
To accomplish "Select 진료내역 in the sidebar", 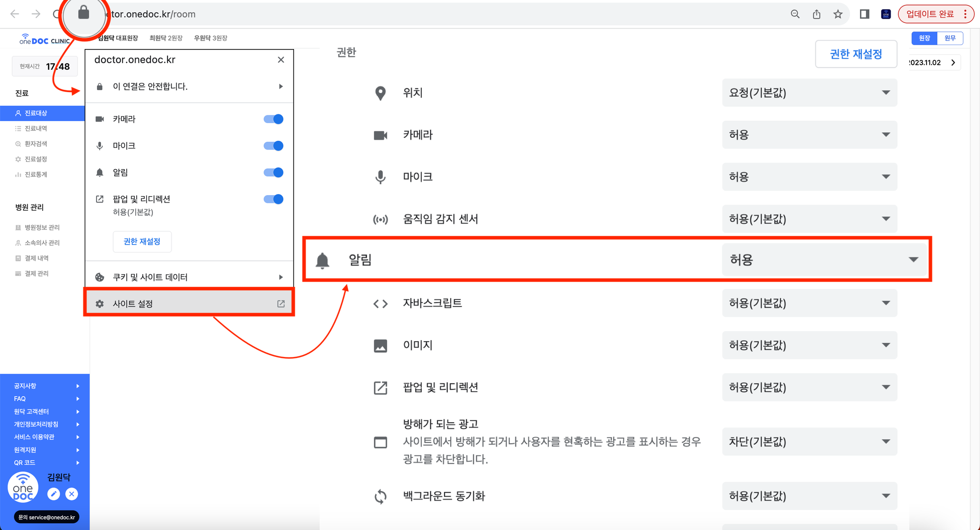I will (36, 128).
